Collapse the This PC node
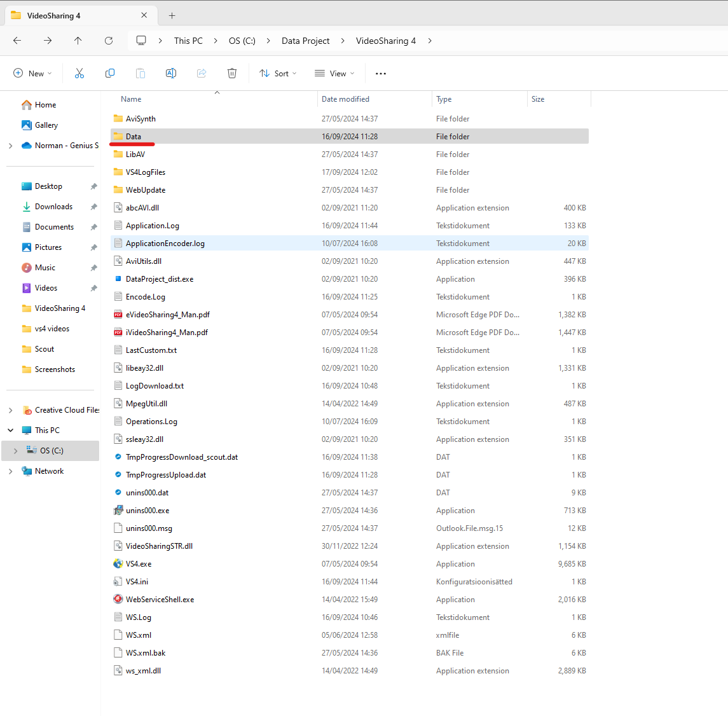 [10, 430]
